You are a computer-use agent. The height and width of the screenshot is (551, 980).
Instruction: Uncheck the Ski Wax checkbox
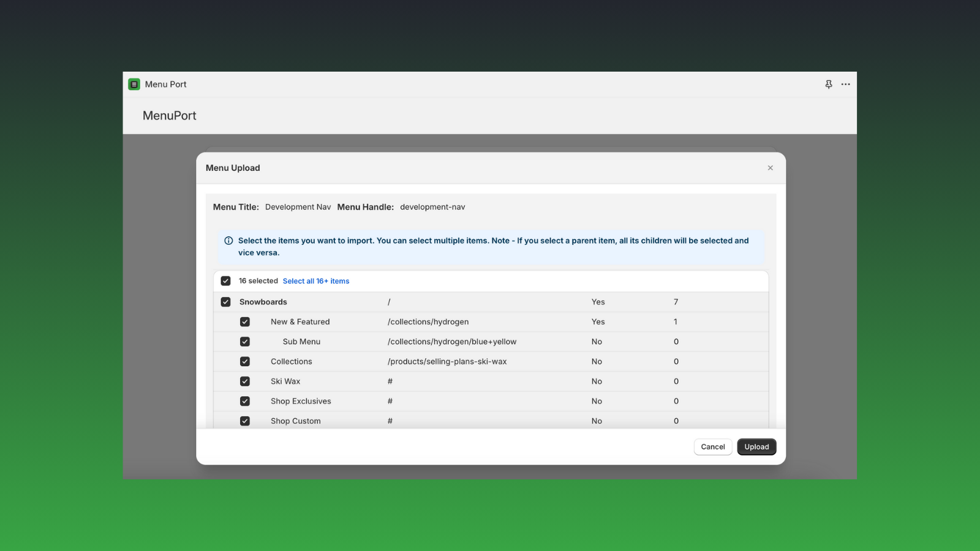(x=245, y=381)
